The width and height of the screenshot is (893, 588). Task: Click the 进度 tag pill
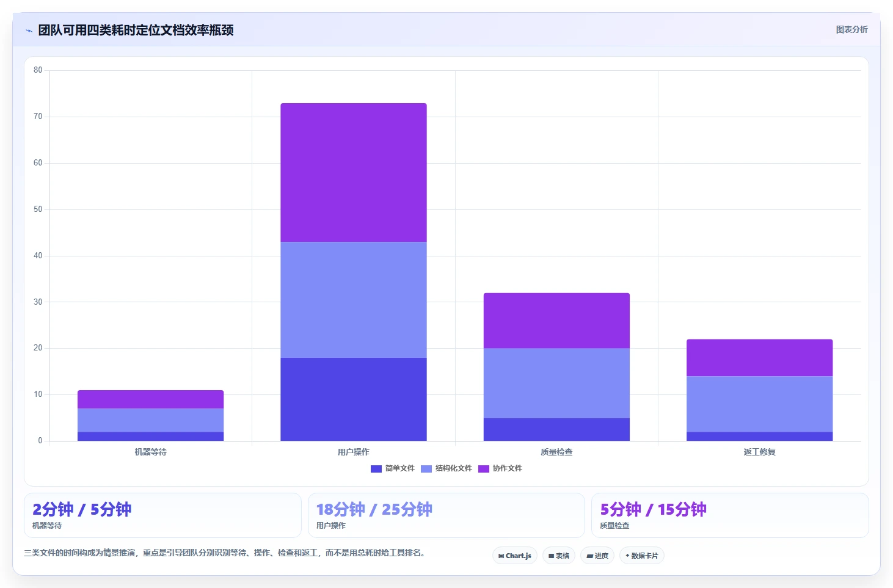(x=597, y=556)
